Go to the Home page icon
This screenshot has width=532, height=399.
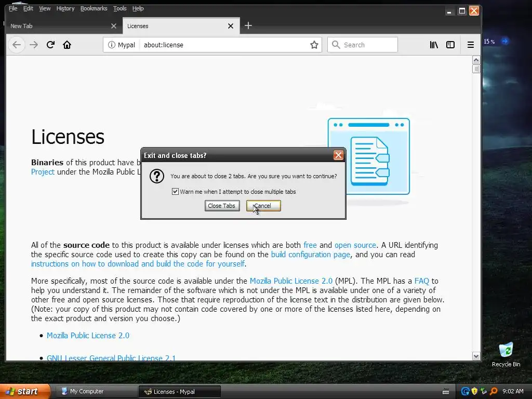pos(67,45)
